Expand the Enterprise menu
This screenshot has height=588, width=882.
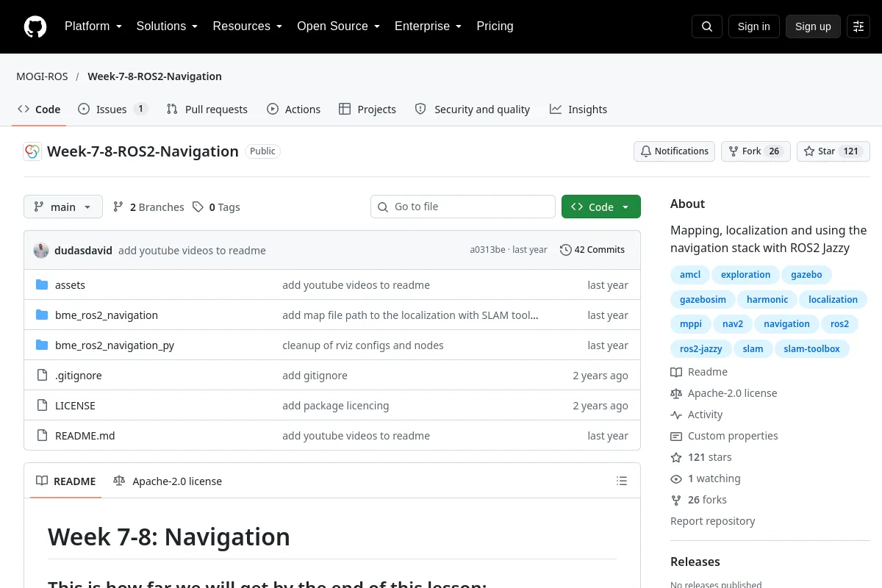pyautogui.click(x=429, y=26)
